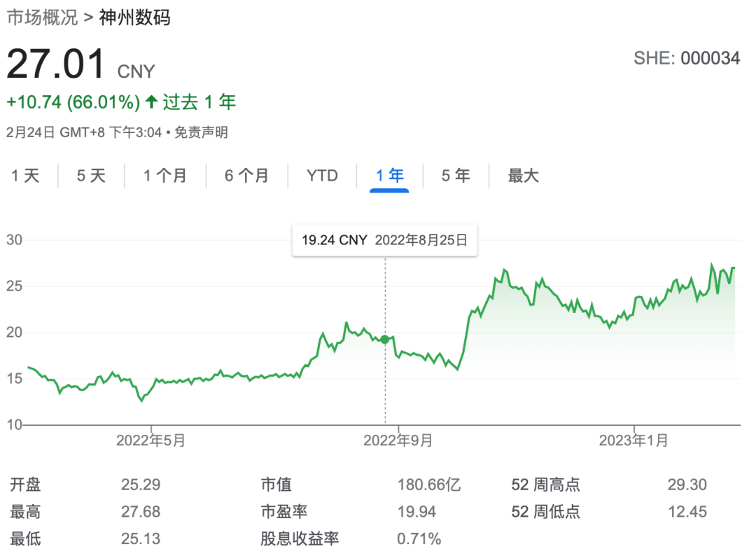Select the 最大 range tab

523,176
